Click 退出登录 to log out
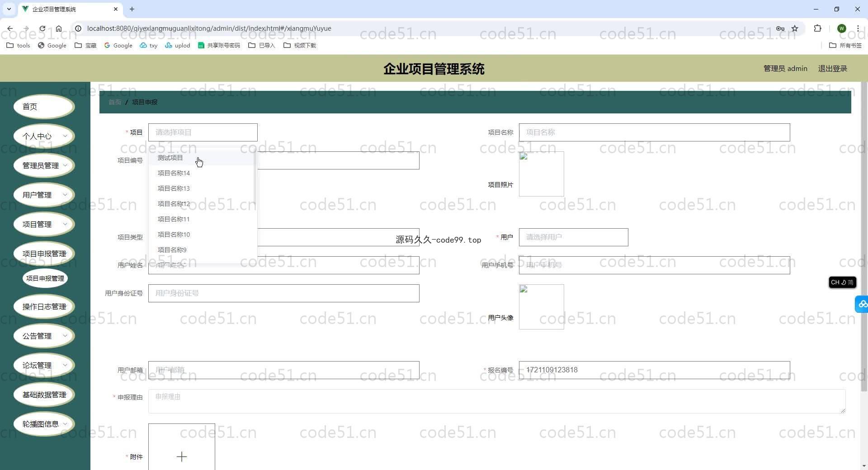Screen dimensions: 868x470 (x=832, y=69)
